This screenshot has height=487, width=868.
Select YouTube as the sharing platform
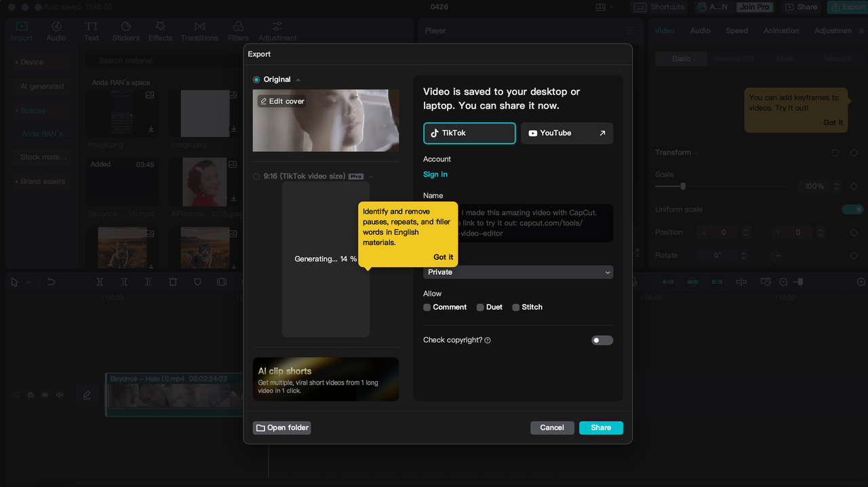[567, 133]
